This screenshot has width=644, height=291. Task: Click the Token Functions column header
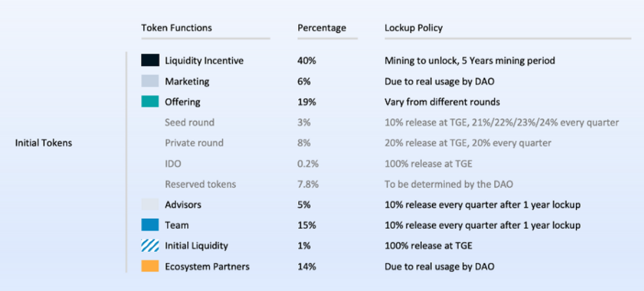pos(177,28)
